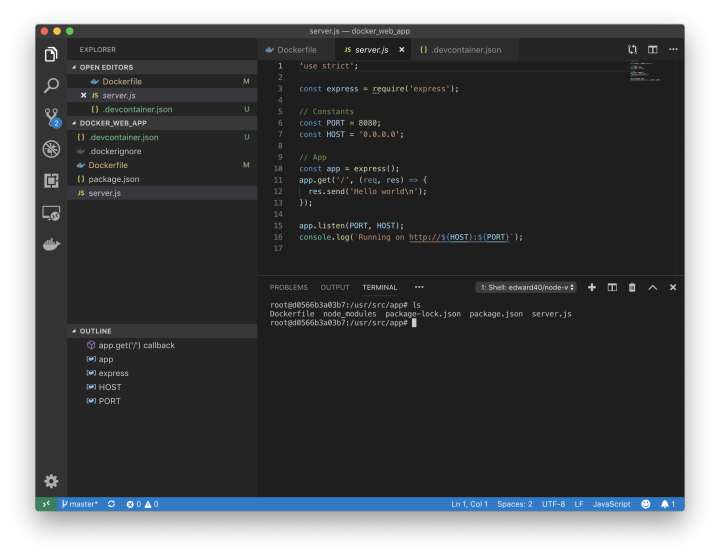Screen dimensions: 720x558
Task: Select the HOST symbol in Outline
Action: 162,387
